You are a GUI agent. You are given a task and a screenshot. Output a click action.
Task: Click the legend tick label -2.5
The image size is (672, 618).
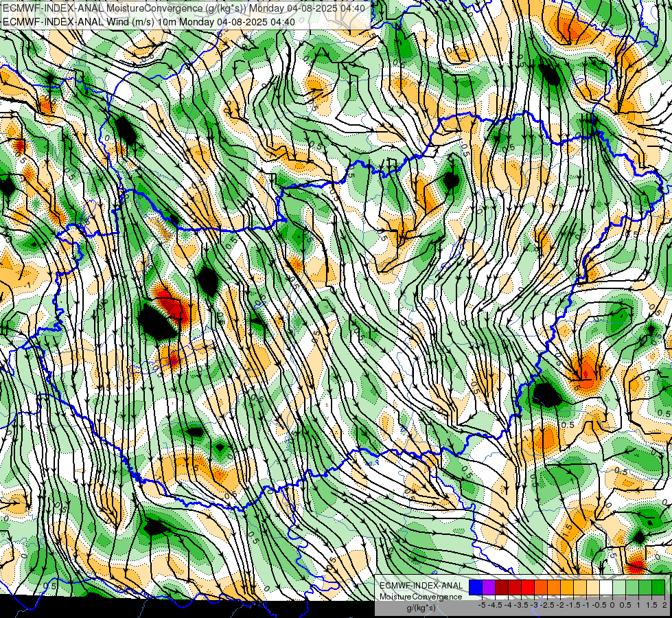(547, 605)
